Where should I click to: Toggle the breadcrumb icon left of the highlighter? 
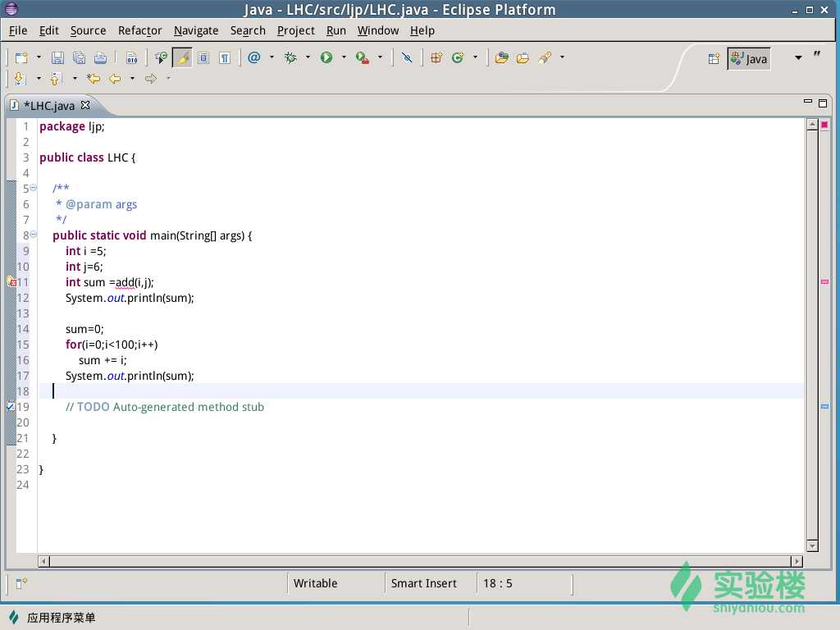tap(161, 58)
